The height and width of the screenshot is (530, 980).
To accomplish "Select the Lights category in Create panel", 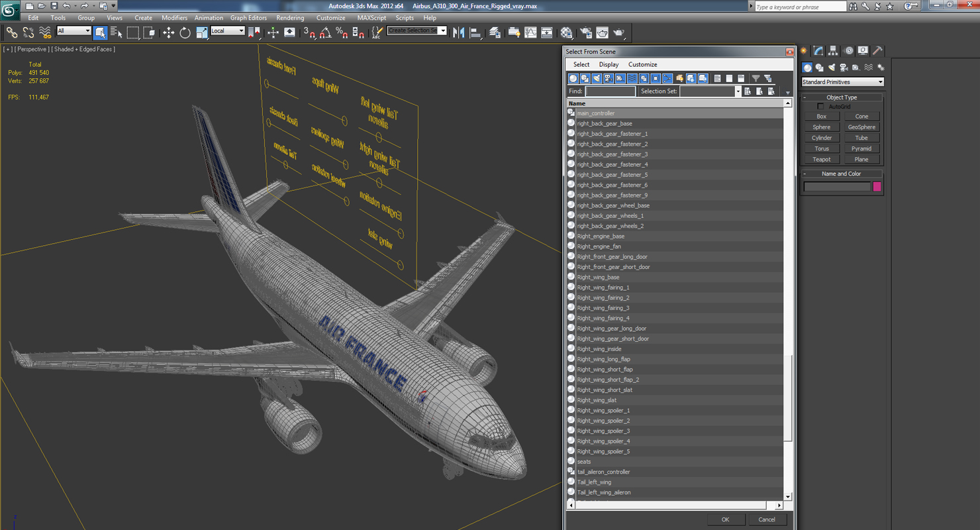I will tap(832, 68).
